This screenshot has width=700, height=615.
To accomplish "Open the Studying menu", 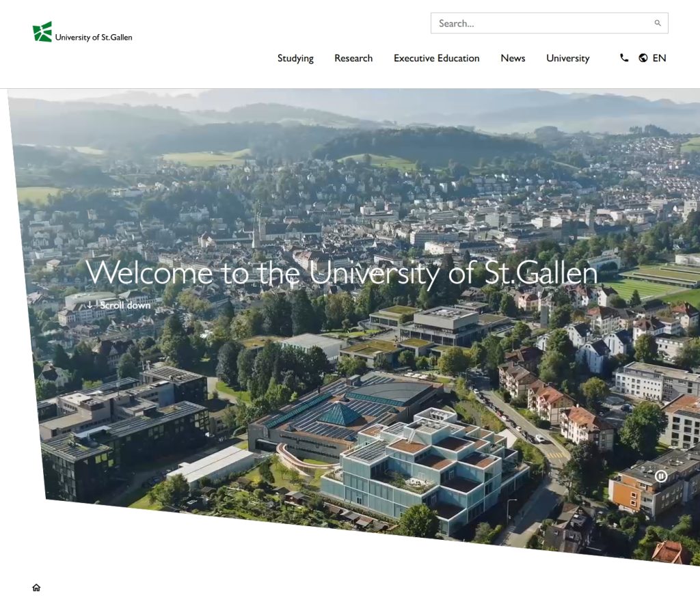I will [295, 58].
